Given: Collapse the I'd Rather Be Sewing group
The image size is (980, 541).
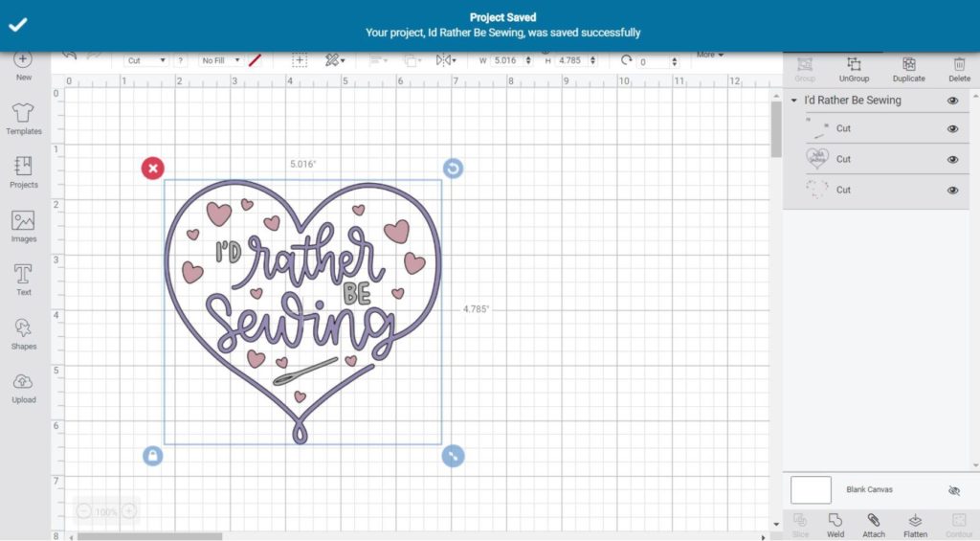Looking at the screenshot, I should coord(793,101).
